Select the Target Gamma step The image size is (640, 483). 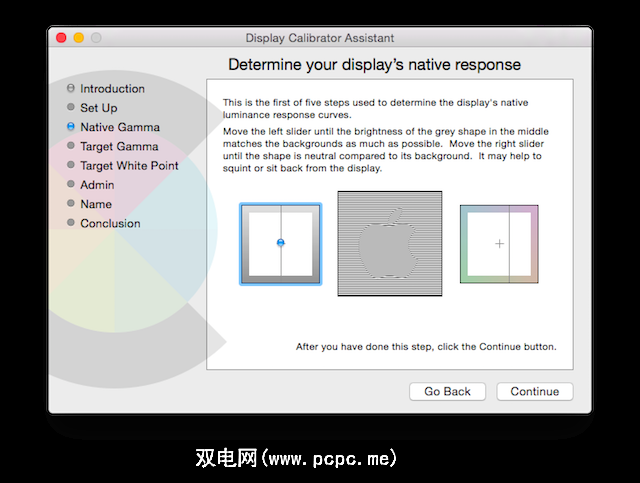point(119,146)
